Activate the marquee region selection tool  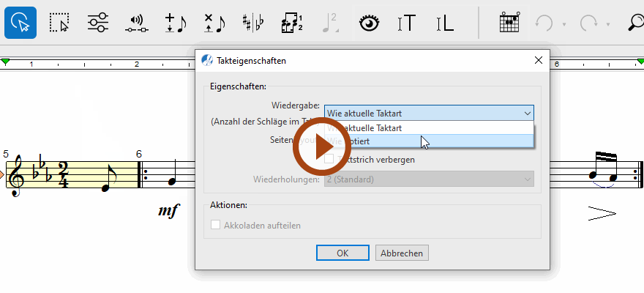point(59,22)
